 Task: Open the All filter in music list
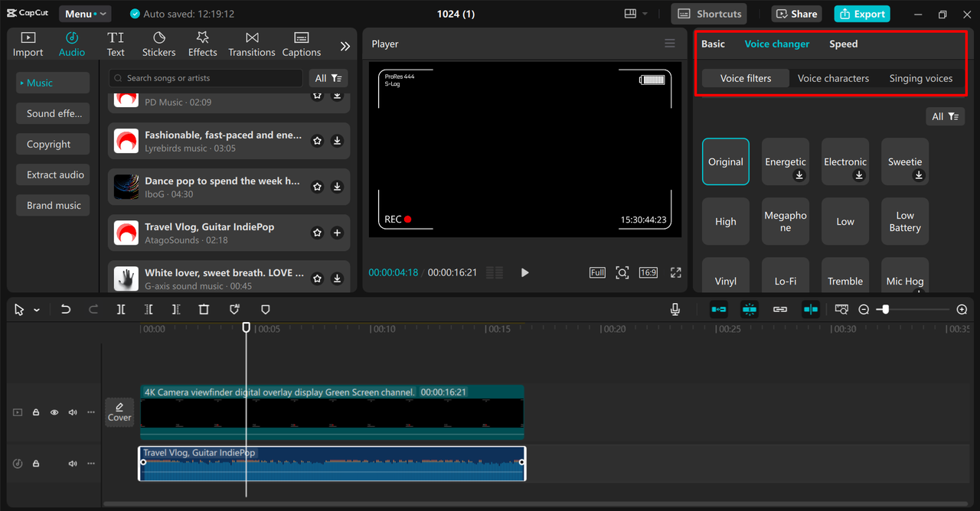[x=328, y=78]
